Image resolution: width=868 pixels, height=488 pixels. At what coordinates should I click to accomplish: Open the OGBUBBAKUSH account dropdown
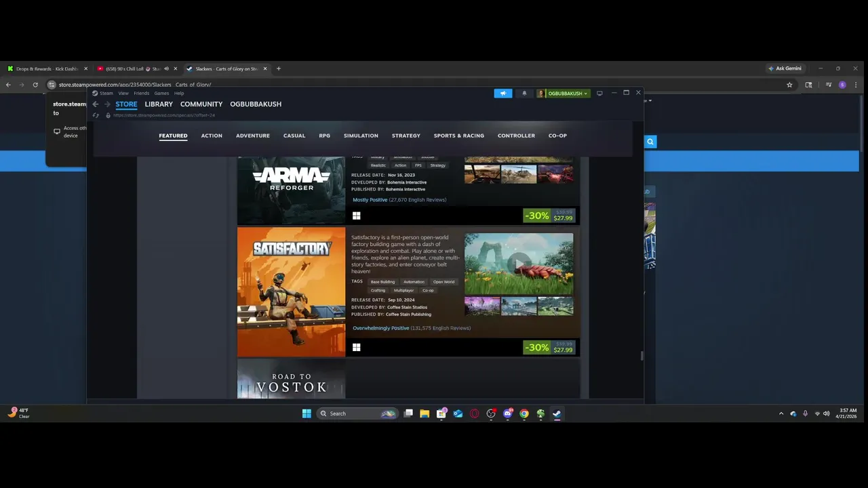[564, 94]
